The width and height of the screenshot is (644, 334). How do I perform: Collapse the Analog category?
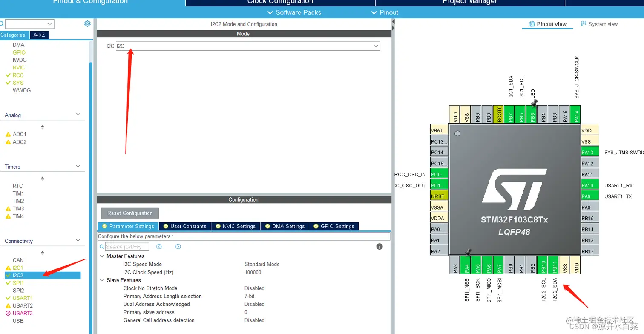78,115
